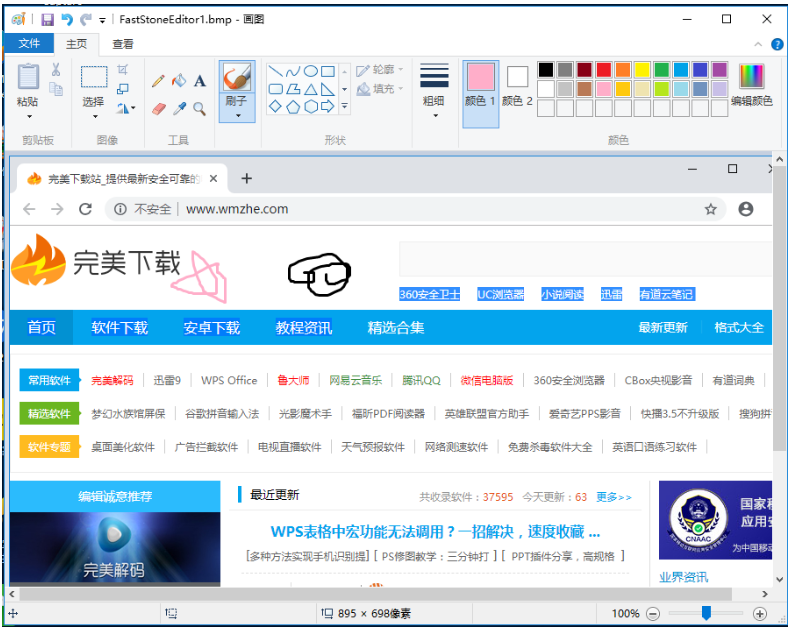
Task: Pick the orange color swatch
Action: click(623, 70)
